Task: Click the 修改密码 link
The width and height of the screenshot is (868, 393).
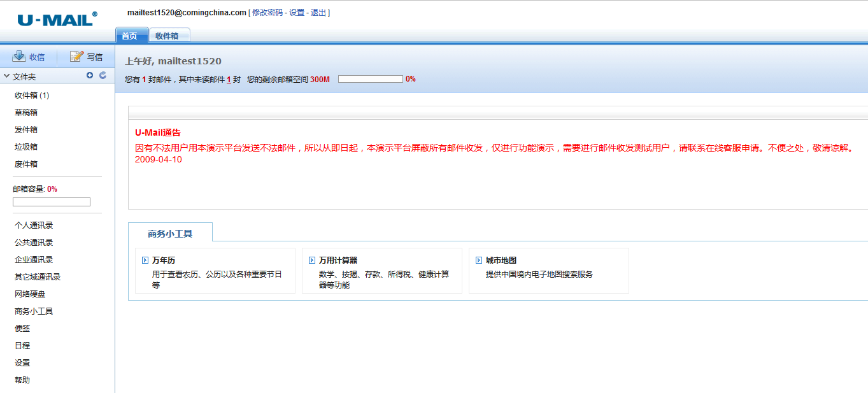Action: (267, 13)
